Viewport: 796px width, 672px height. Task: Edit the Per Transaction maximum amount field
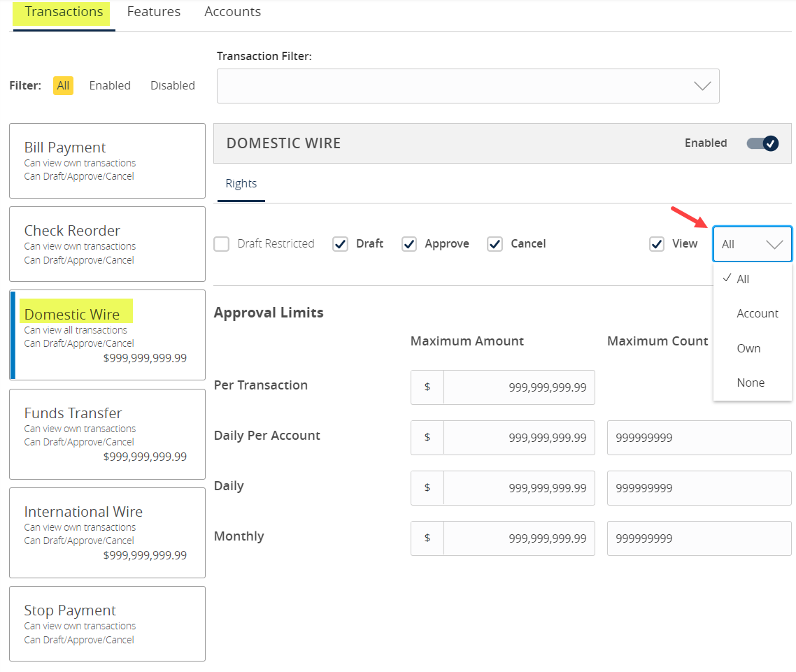click(x=519, y=387)
